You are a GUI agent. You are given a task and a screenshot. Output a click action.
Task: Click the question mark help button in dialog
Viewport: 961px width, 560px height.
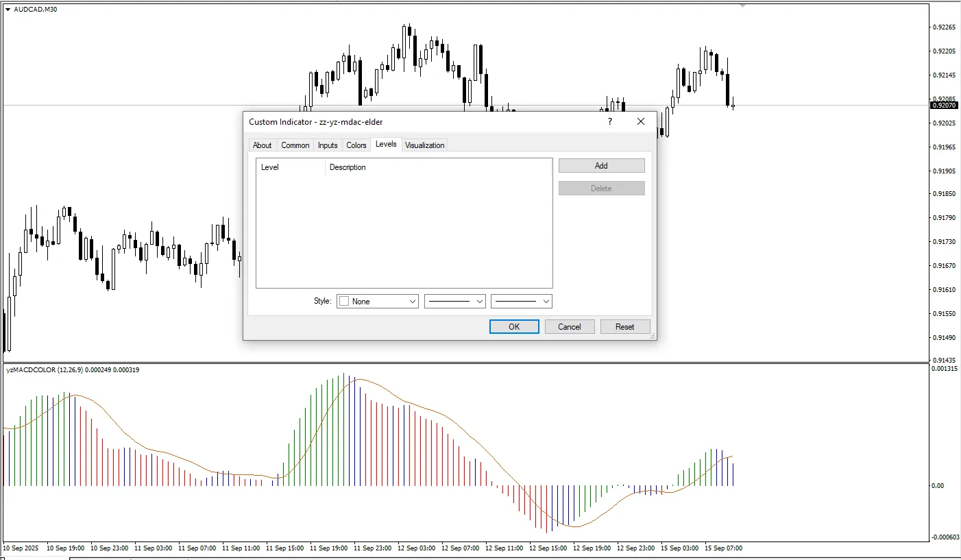pyautogui.click(x=609, y=121)
